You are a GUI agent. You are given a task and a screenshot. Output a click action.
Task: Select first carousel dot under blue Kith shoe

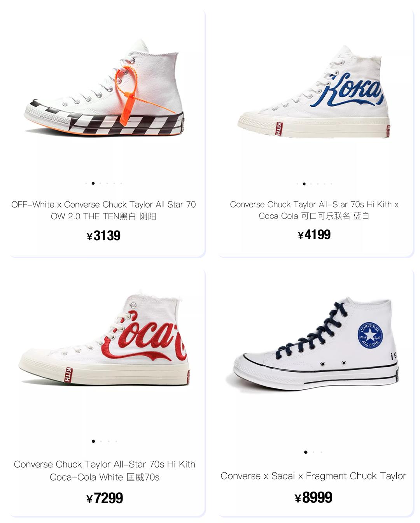point(297,184)
